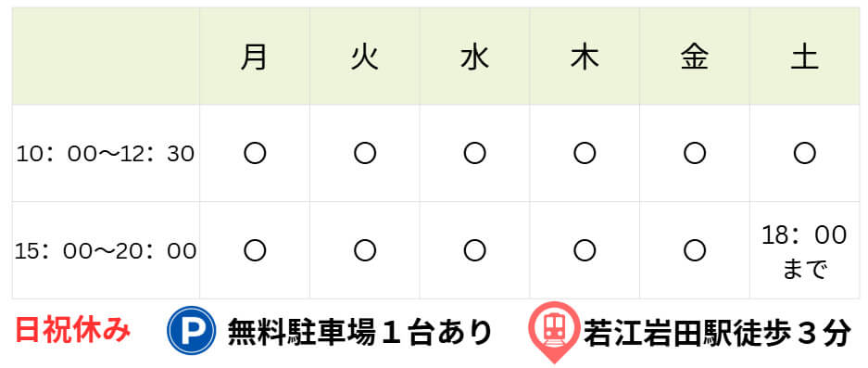Click the 15:00〜20:00 row label

[106, 251]
